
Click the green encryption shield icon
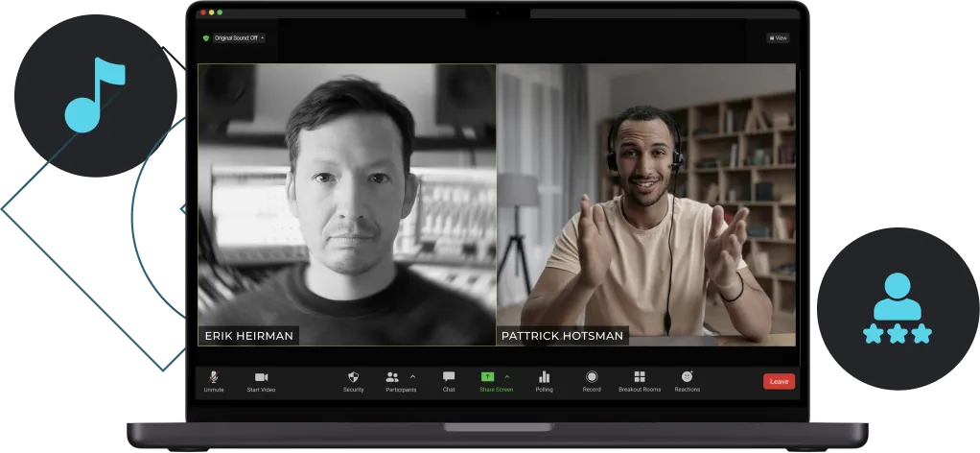[206, 37]
